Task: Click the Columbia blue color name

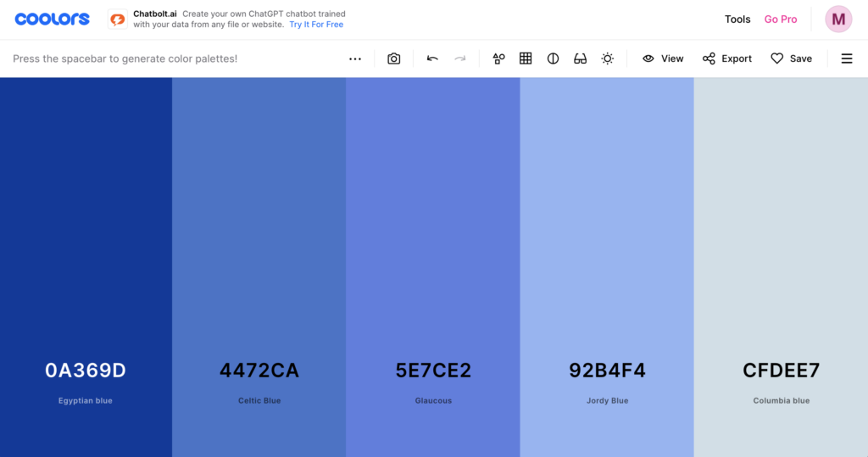Action: (781, 400)
